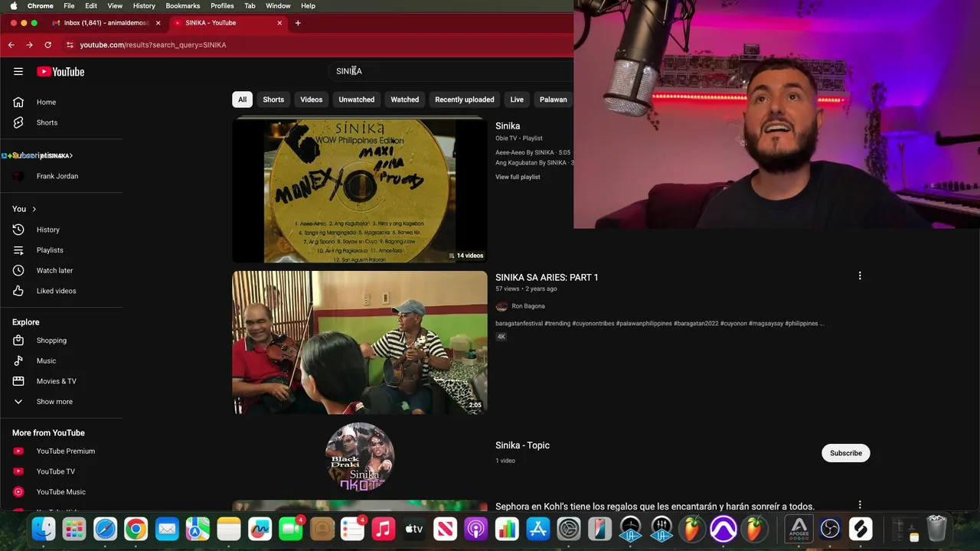Click the YouTube search box
The height and width of the screenshot is (551, 980).
point(452,71)
